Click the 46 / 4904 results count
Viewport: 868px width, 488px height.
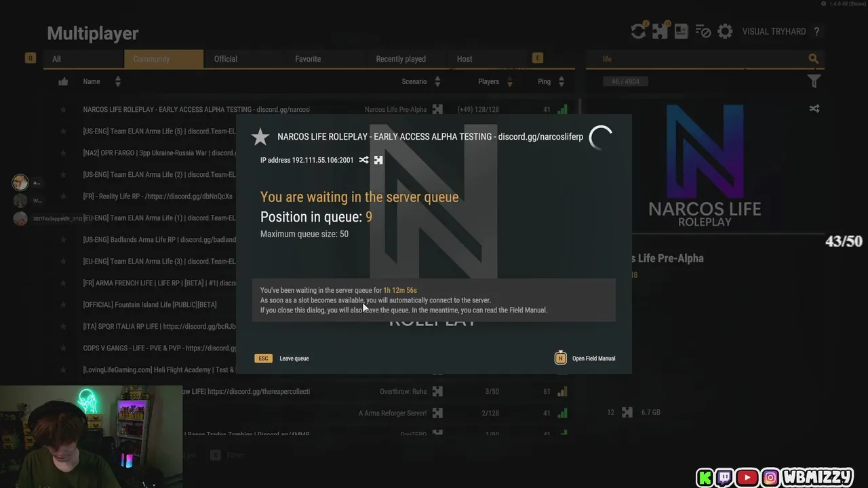click(x=625, y=81)
